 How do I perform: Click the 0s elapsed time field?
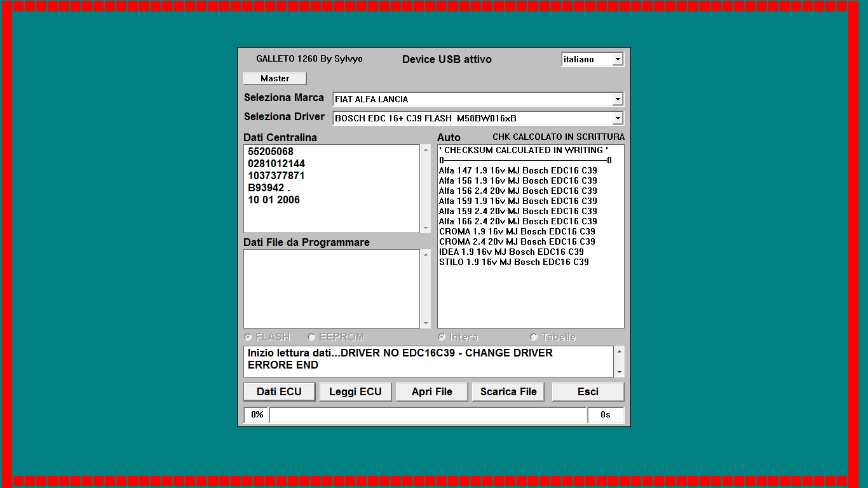[606, 415]
